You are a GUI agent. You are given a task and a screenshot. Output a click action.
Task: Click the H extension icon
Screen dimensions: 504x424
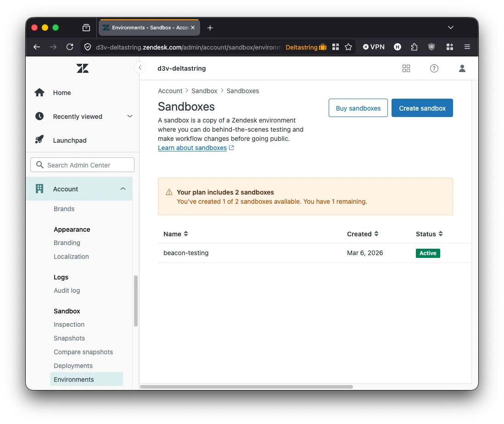398,47
